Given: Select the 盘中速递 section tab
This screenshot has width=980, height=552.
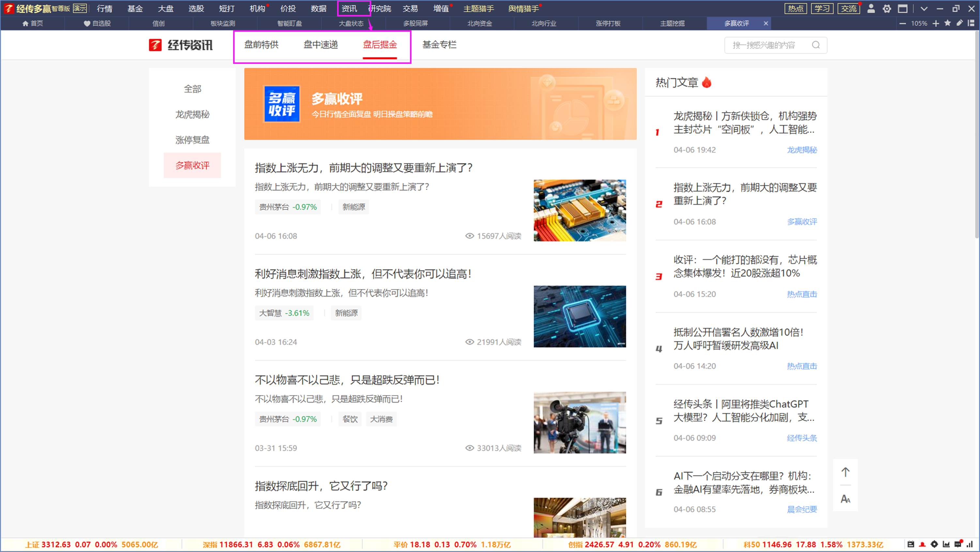Looking at the screenshot, I should click(321, 45).
